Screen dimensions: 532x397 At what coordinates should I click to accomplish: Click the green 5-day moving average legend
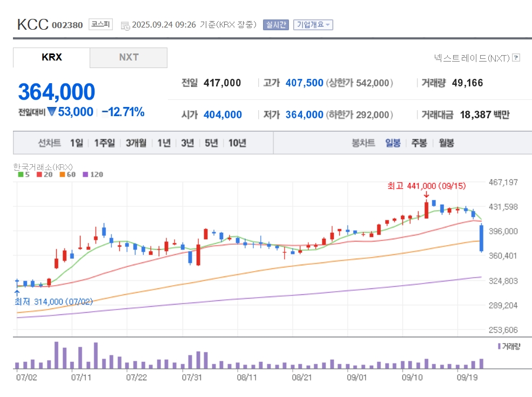(24, 174)
